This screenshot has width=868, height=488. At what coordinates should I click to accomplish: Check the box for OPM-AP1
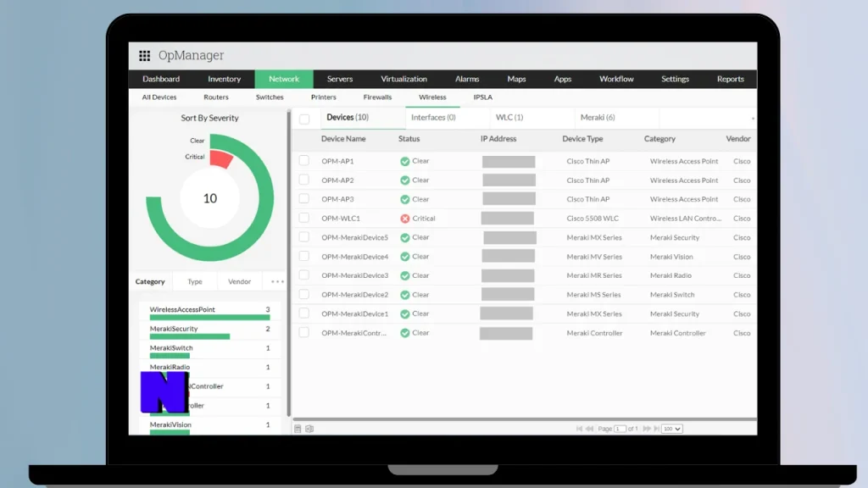tap(304, 160)
